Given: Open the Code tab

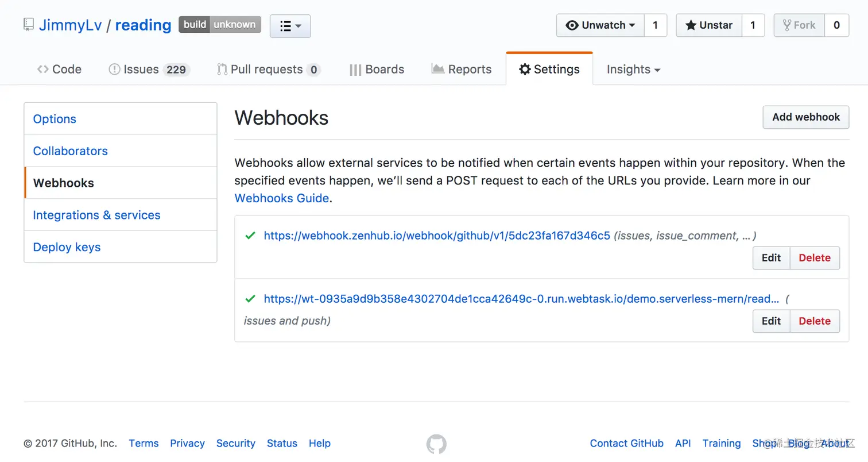Looking at the screenshot, I should click(x=59, y=70).
